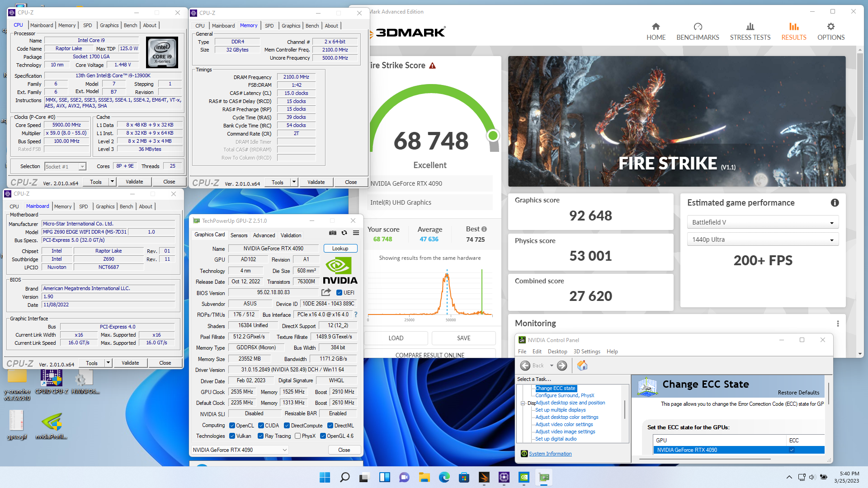Switch to Bench tab in CPU-Z Memory window
This screenshot has width=868, height=488.
click(x=312, y=26)
